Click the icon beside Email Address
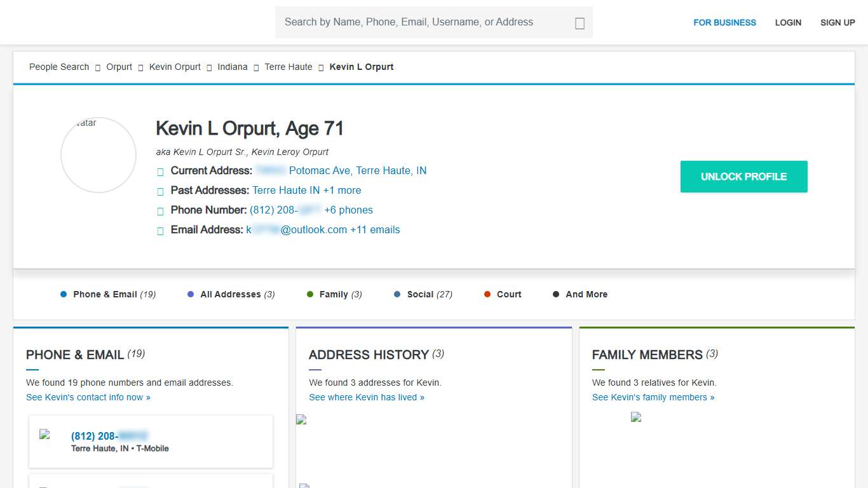Viewport: 868px width, 488px height. pyautogui.click(x=160, y=231)
